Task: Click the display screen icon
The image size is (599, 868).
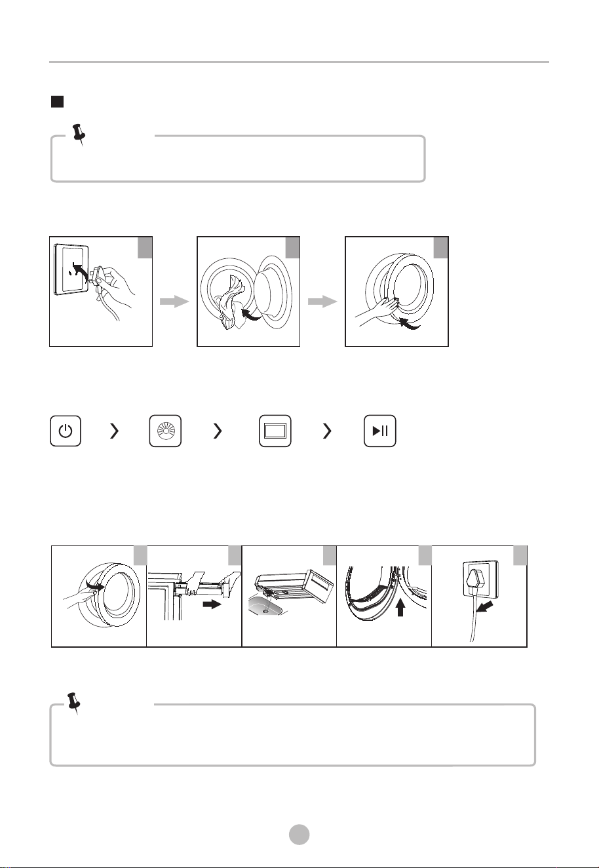Action: [276, 431]
